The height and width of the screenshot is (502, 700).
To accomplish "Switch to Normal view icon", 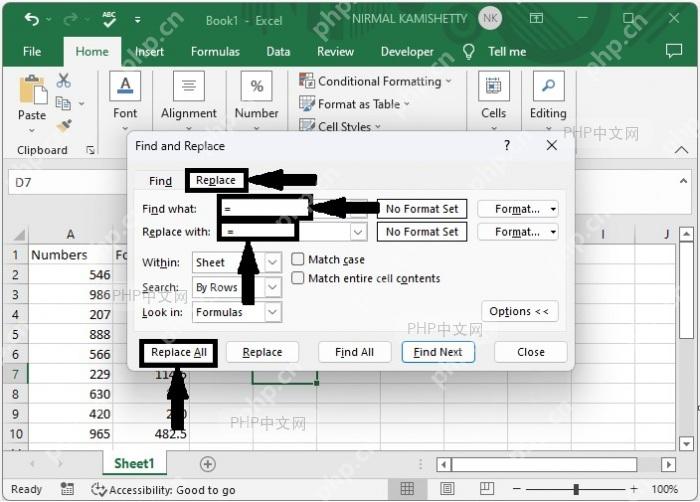I will tap(407, 489).
